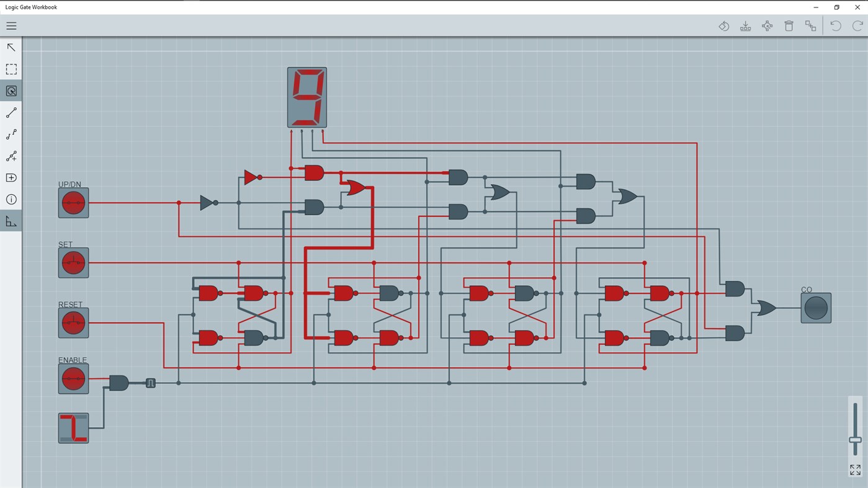Toggle the SET input switch
The image size is (868, 488).
[x=73, y=262]
